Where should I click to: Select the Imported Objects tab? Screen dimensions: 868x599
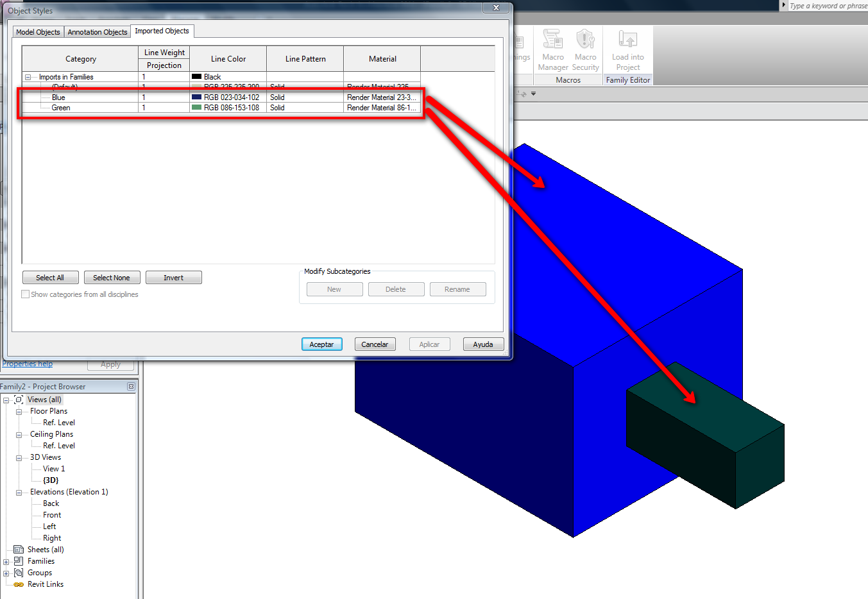point(162,31)
